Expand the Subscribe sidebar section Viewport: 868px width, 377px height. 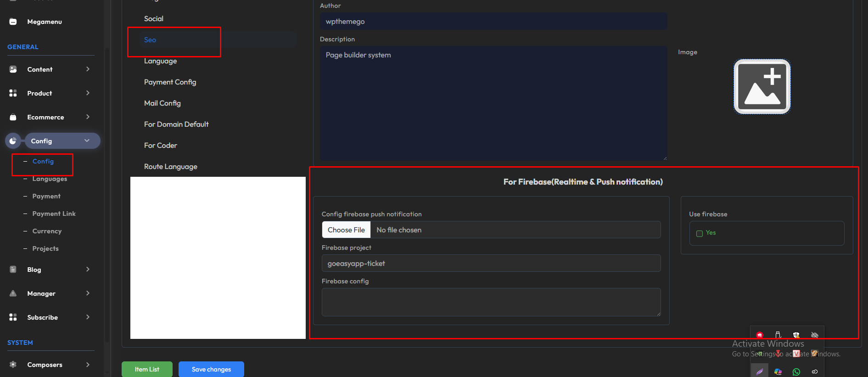tap(88, 317)
